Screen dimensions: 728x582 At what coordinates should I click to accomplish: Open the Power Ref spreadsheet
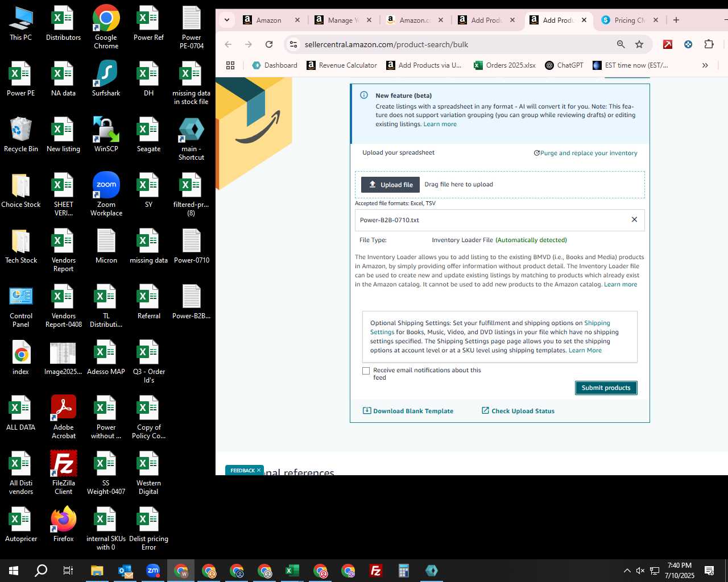(148, 24)
